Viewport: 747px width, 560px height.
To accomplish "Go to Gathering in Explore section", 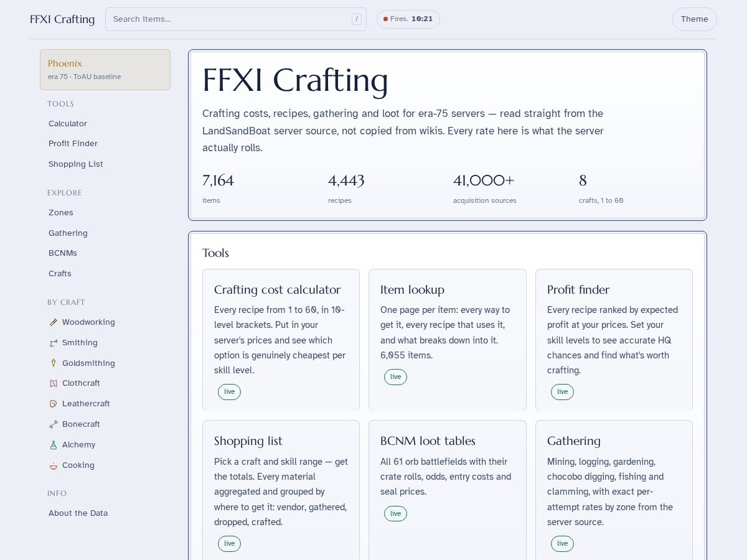I will coord(68,233).
